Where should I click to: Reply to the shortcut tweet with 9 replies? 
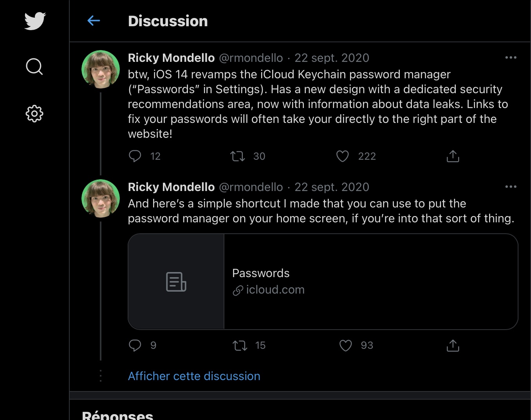pyautogui.click(x=135, y=345)
